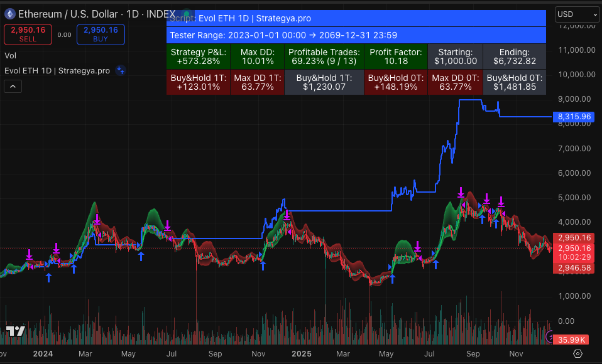Open the USD currency dropdown
Screen dimensions: 602x364
click(577, 14)
